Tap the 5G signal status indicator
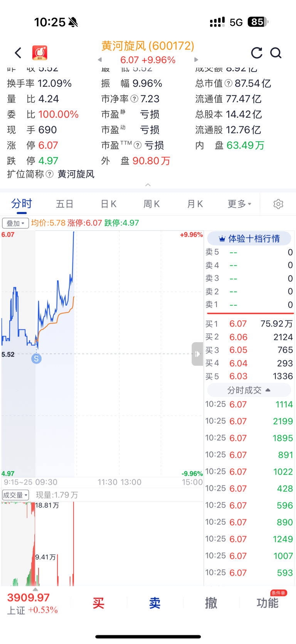The height and width of the screenshot is (644, 296). coord(236,22)
